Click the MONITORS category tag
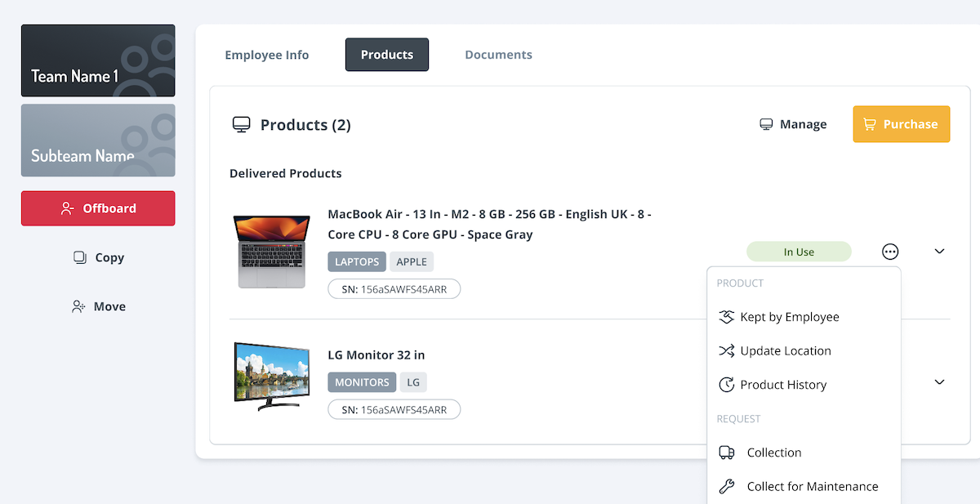The width and height of the screenshot is (980, 504). (362, 382)
